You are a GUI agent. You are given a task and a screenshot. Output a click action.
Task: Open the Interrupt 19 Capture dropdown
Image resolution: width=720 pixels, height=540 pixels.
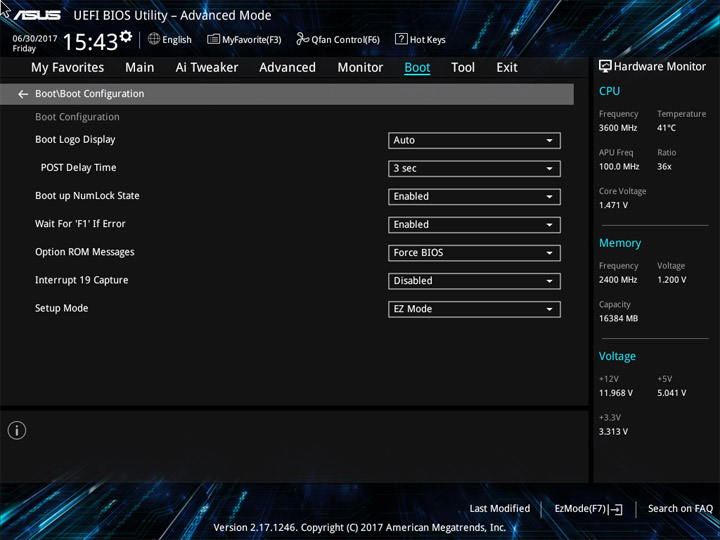coord(474,281)
